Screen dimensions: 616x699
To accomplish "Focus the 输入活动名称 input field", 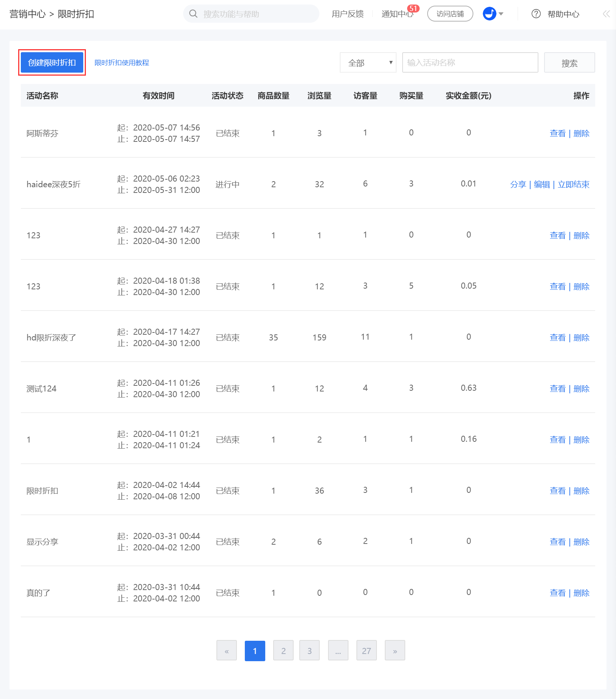I will [x=470, y=62].
